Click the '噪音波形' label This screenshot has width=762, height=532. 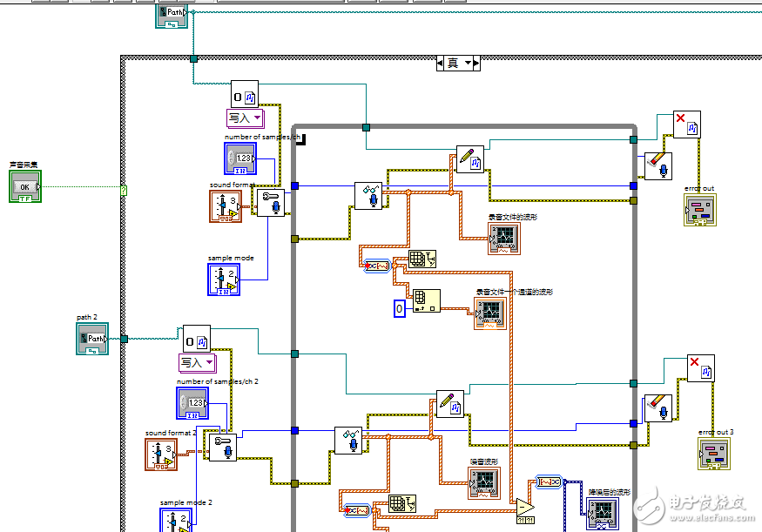[484, 461]
